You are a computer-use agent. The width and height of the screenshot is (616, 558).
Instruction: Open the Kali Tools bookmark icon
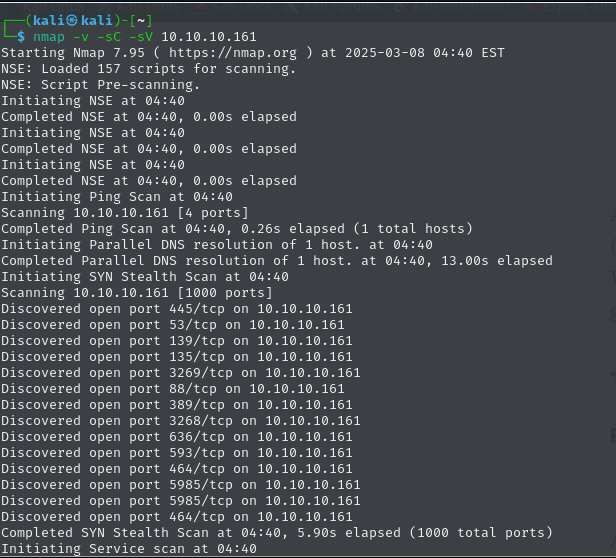click(x=104, y=7)
